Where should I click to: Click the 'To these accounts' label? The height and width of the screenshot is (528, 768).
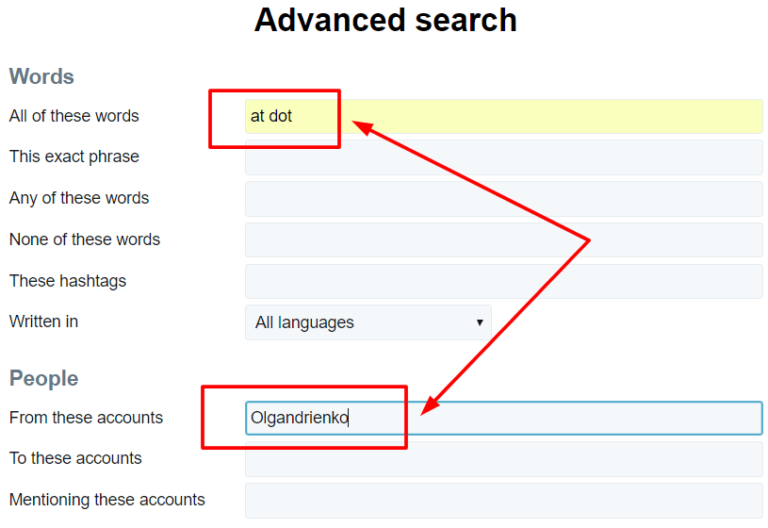tap(75, 458)
